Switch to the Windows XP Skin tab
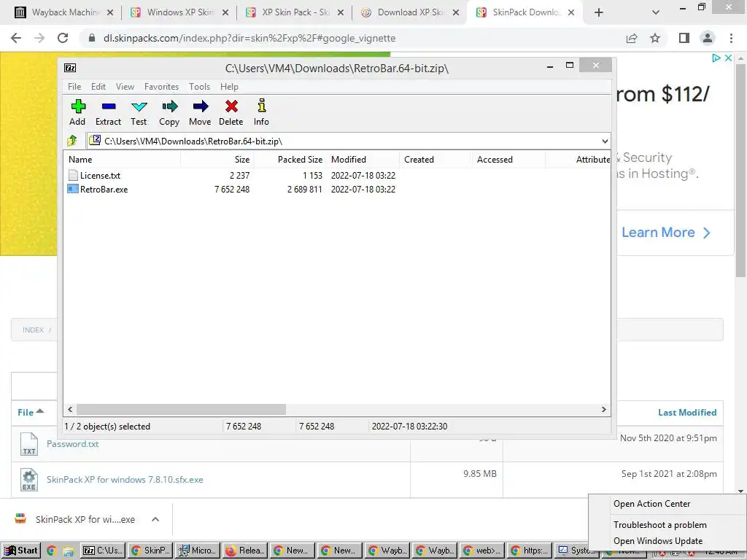747x560 pixels. click(x=179, y=12)
